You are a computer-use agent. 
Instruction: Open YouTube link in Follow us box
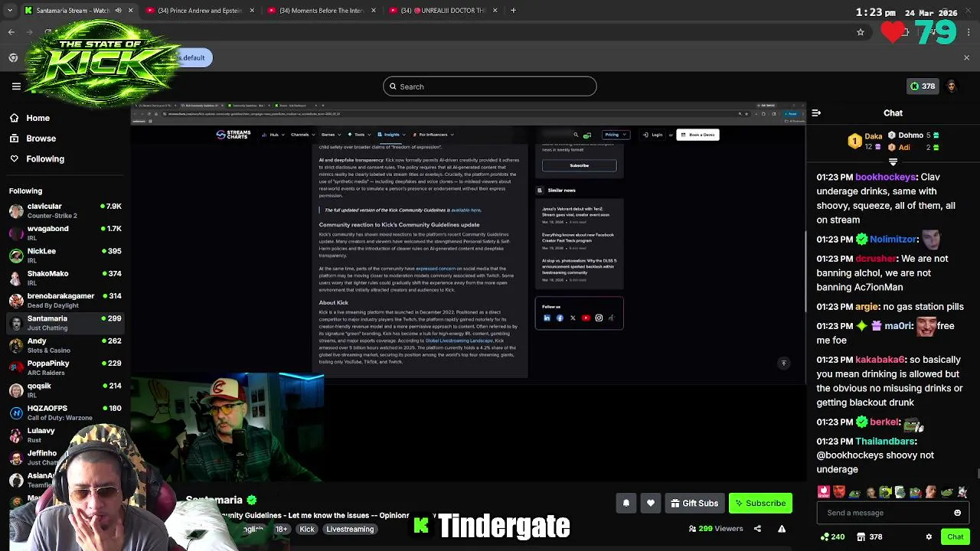tap(586, 318)
